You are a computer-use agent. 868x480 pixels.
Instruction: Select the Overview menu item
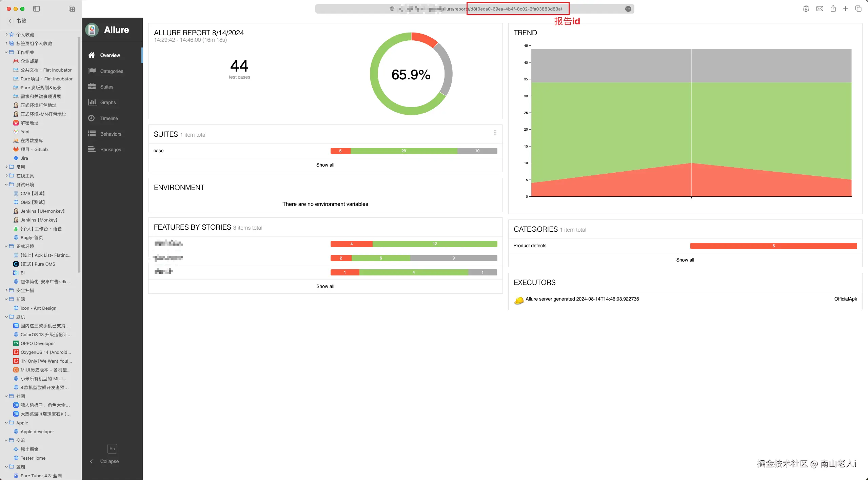point(110,55)
